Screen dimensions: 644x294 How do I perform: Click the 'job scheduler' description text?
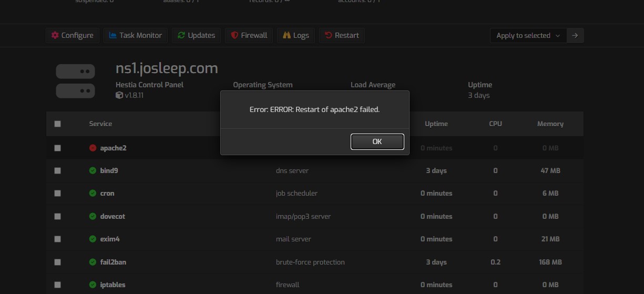pyautogui.click(x=297, y=193)
